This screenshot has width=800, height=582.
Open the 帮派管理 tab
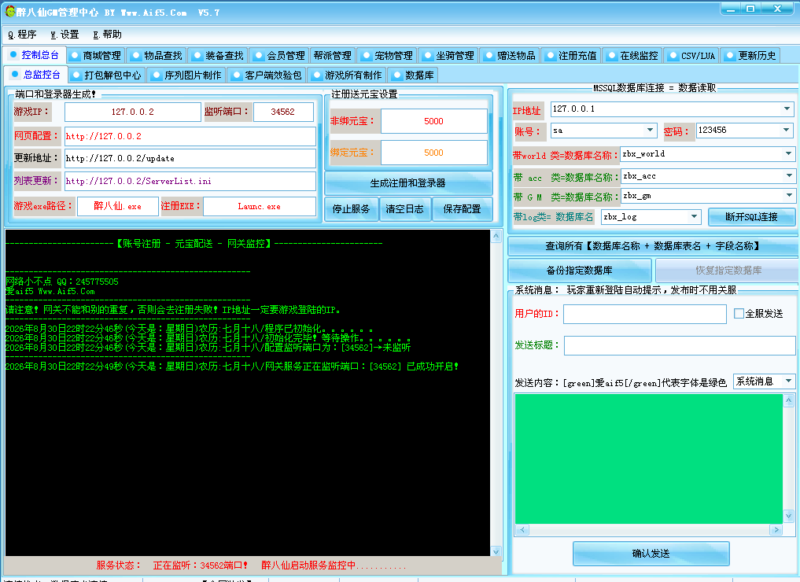(x=332, y=55)
